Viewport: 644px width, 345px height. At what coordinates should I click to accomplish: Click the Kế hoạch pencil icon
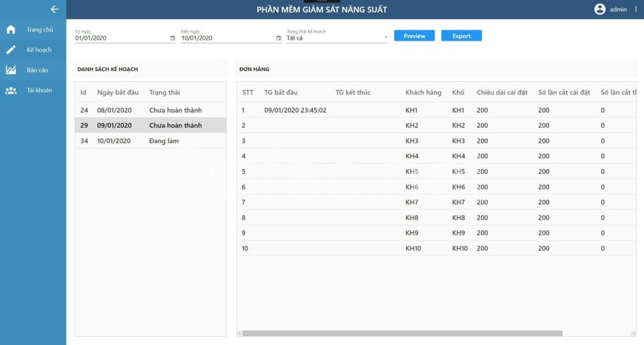(11, 50)
